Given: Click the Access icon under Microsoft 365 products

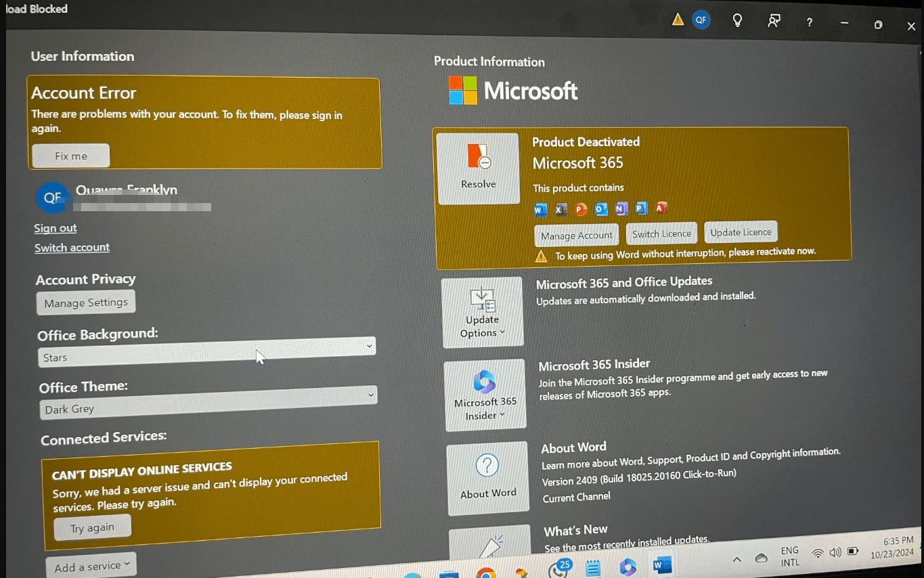Looking at the screenshot, I should click(661, 209).
